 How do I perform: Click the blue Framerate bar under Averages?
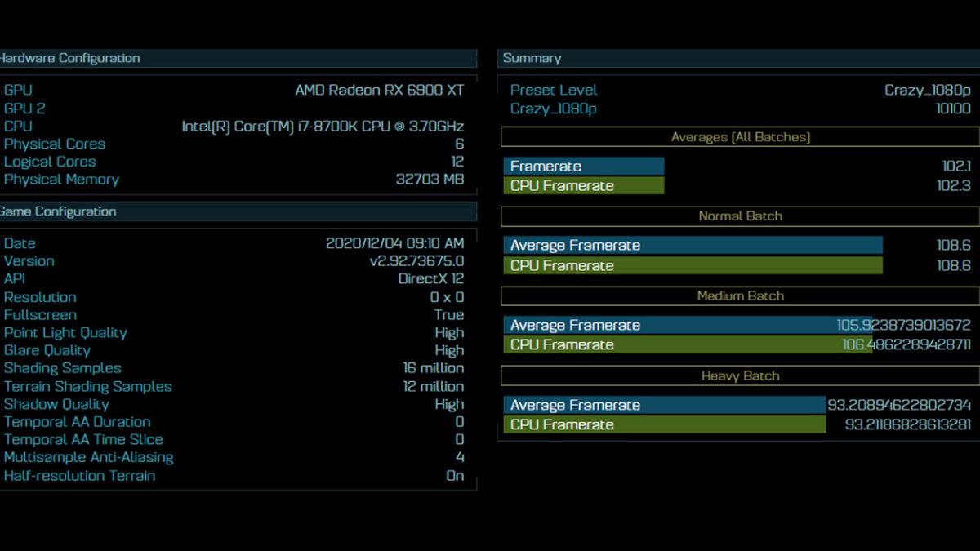[584, 166]
